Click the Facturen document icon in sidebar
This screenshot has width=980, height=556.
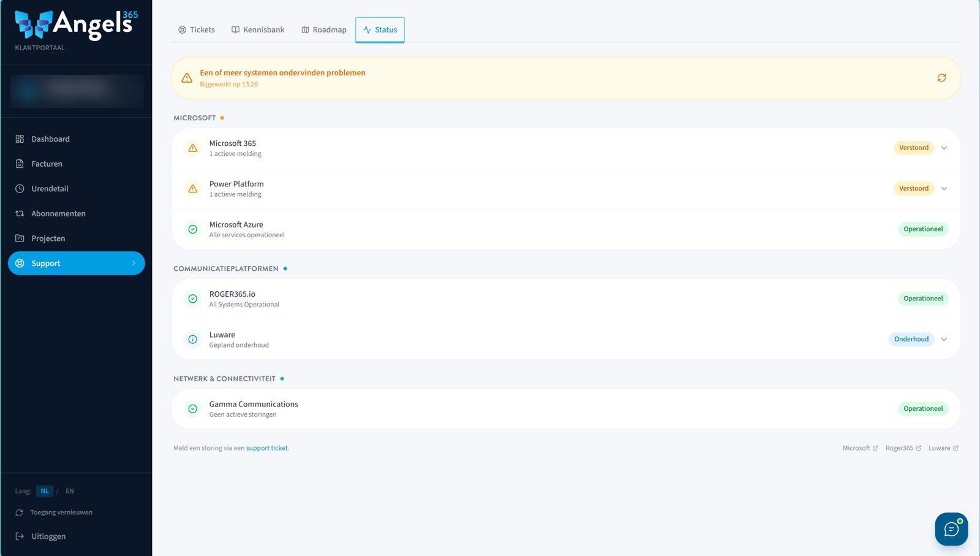tap(20, 164)
